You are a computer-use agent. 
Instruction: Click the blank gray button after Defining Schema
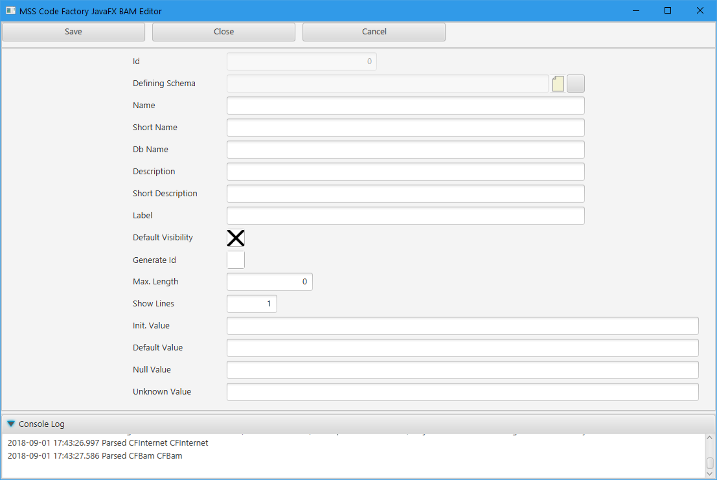(x=576, y=84)
